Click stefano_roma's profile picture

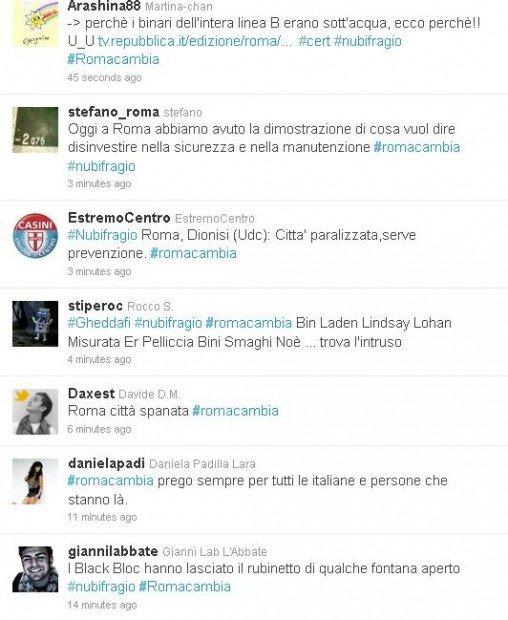click(x=35, y=130)
